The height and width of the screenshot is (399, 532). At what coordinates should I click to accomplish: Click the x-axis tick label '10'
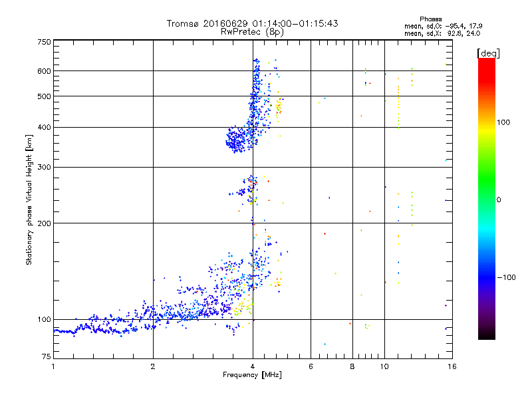(384, 366)
